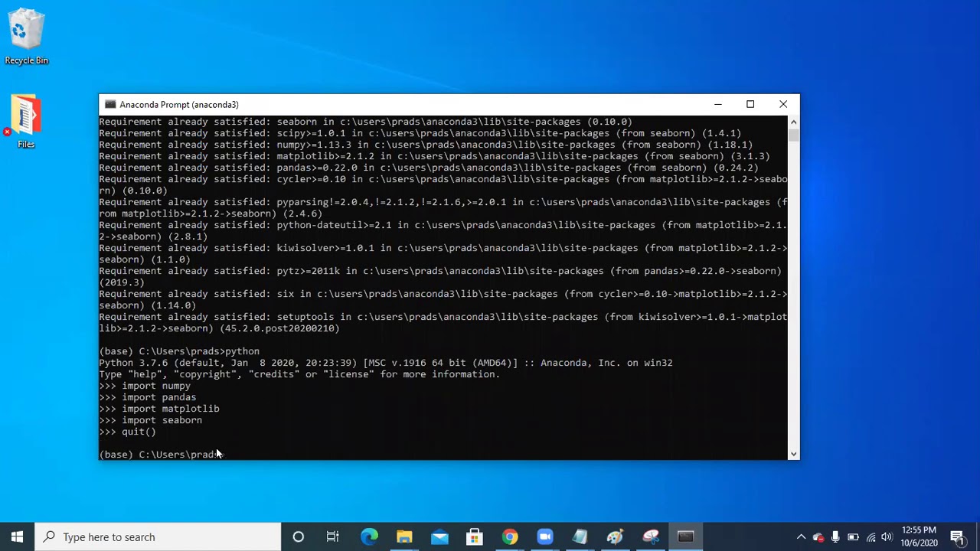
Task: Click the 'Type here to search' box
Action: coord(158,537)
